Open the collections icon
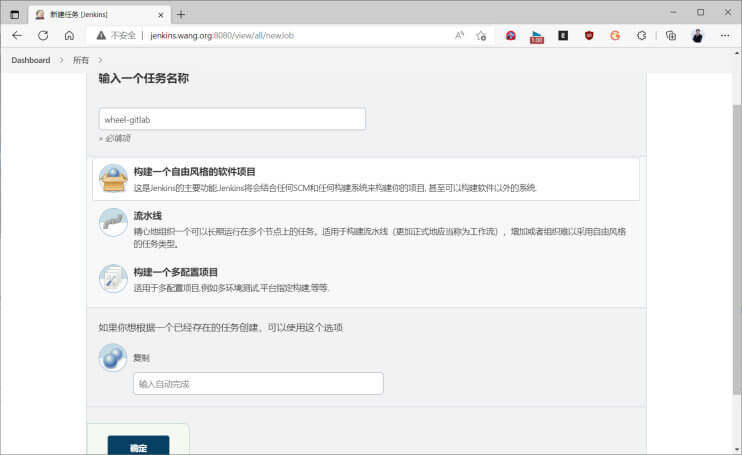 (x=671, y=35)
